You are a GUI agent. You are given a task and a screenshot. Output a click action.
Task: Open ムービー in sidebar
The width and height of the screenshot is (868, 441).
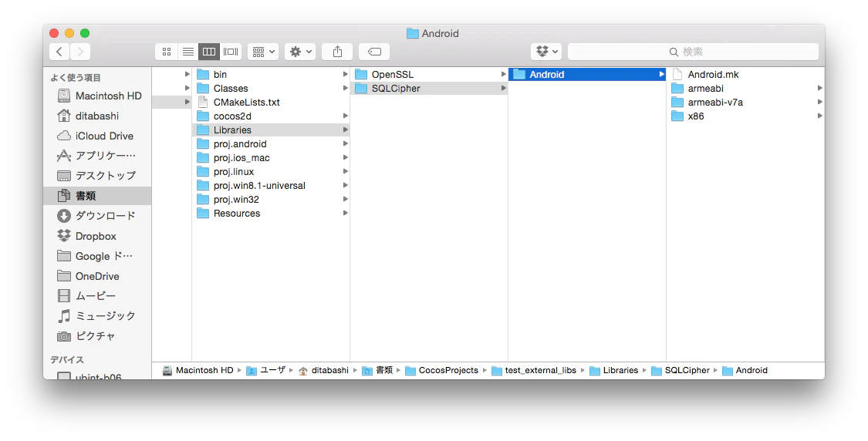pos(97,296)
